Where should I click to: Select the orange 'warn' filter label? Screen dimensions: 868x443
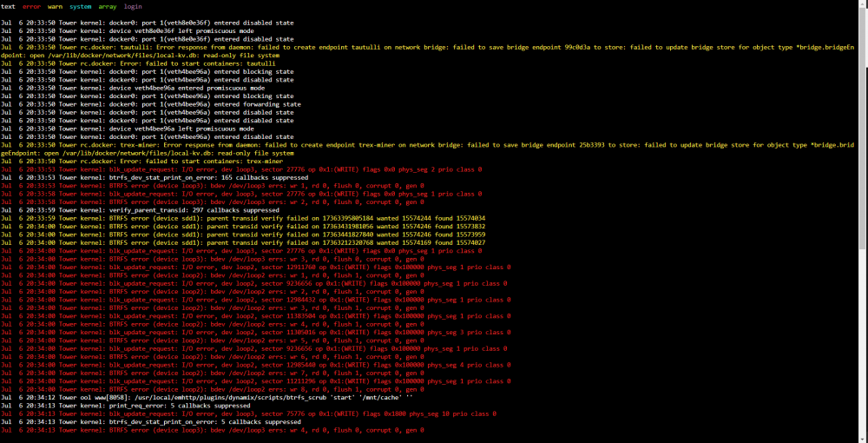(x=55, y=7)
